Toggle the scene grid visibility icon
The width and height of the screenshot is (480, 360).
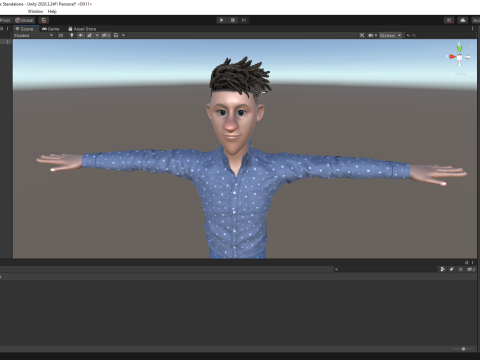coord(116,35)
